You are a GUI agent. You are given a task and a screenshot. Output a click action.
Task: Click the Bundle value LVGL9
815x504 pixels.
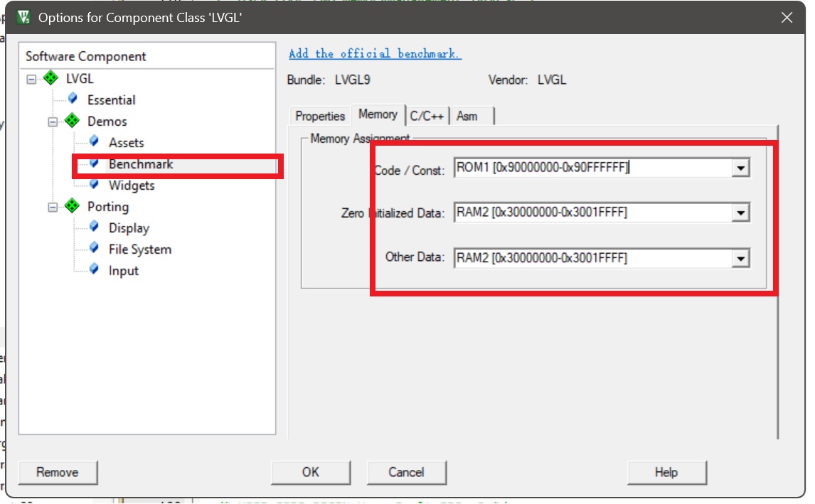[353, 80]
